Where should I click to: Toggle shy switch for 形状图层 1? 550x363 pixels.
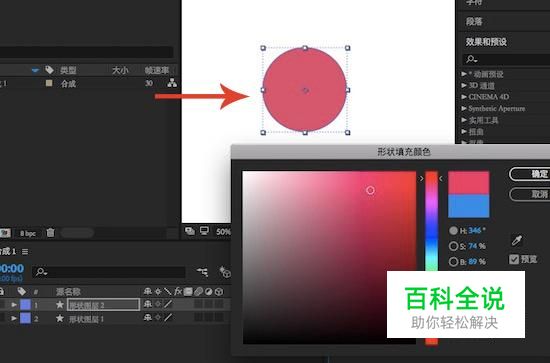[148, 318]
